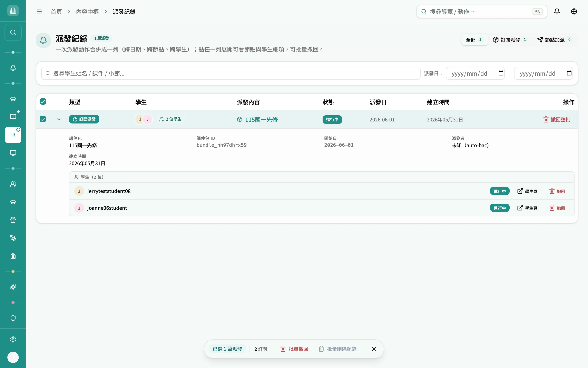Viewport: 588px width, 368px height.
Task: Click the 已選 1 筆派發 label
Action: (x=227, y=349)
